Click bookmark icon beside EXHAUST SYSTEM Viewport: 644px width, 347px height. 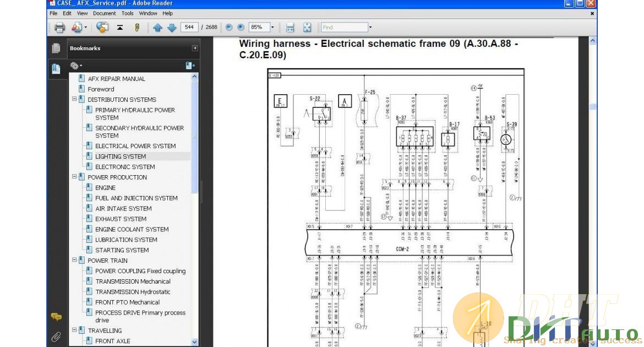tap(89, 218)
